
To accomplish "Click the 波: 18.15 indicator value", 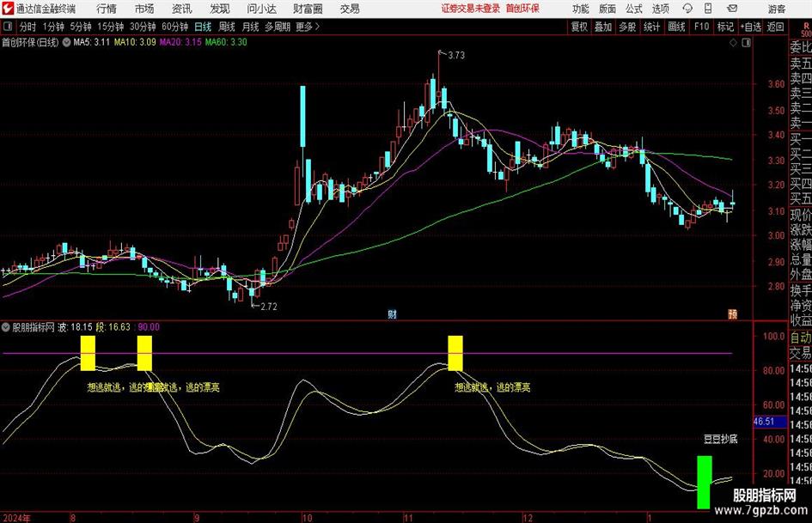I will tap(75, 327).
